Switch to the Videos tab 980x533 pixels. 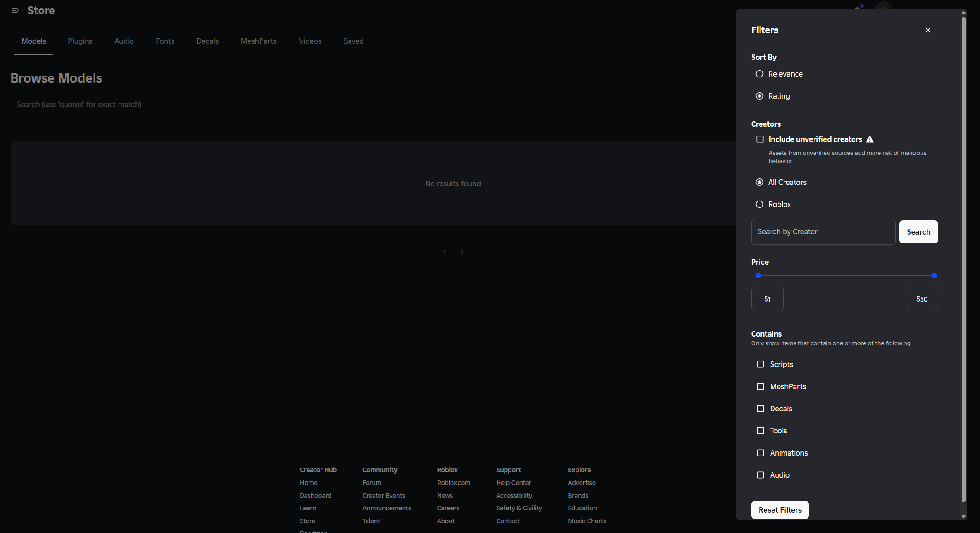point(310,41)
